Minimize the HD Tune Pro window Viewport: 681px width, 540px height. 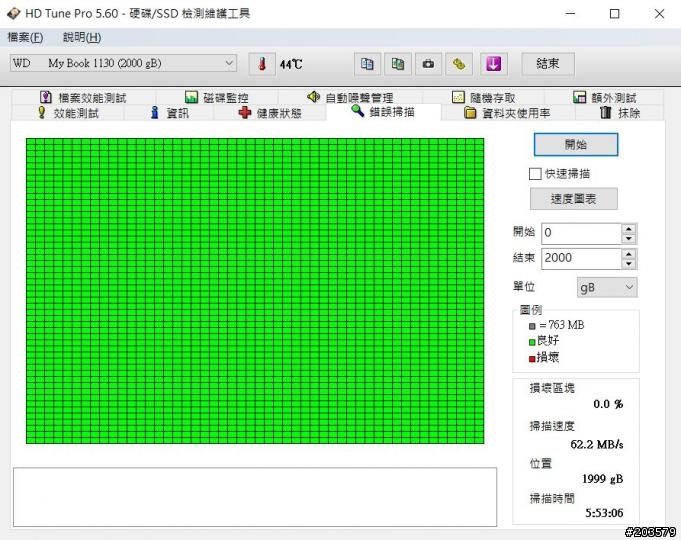[x=570, y=13]
